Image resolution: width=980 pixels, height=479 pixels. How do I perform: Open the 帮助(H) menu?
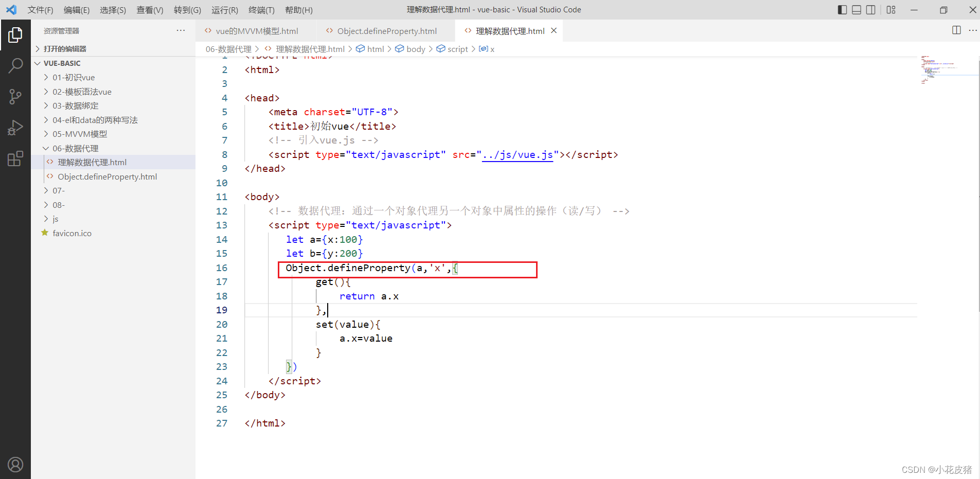(x=299, y=10)
